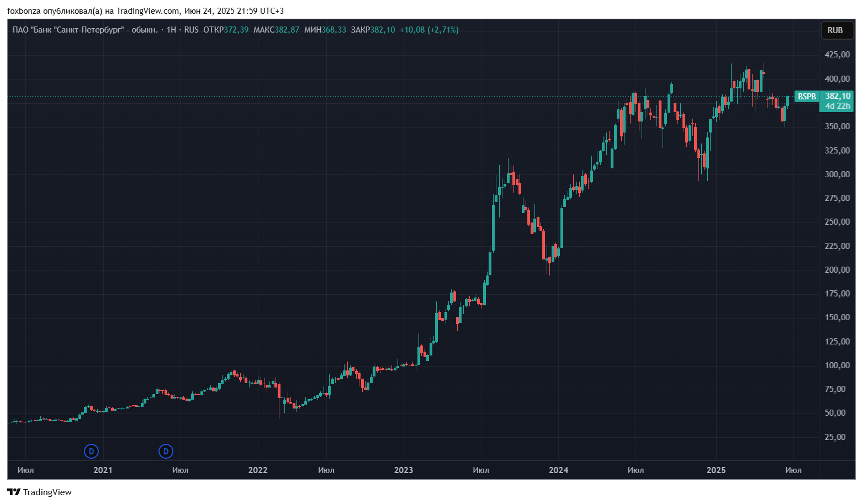Click the countdown 4d 22h label

click(838, 106)
